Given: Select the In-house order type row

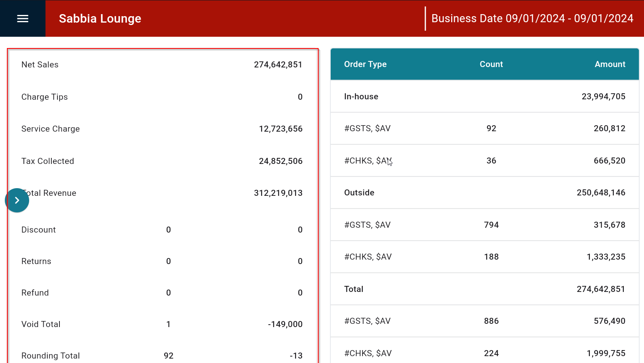Looking at the screenshot, I should [361, 97].
